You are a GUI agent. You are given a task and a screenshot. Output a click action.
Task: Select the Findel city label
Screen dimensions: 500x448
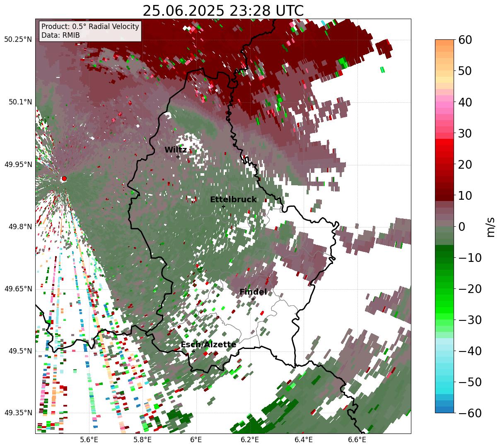click(253, 292)
